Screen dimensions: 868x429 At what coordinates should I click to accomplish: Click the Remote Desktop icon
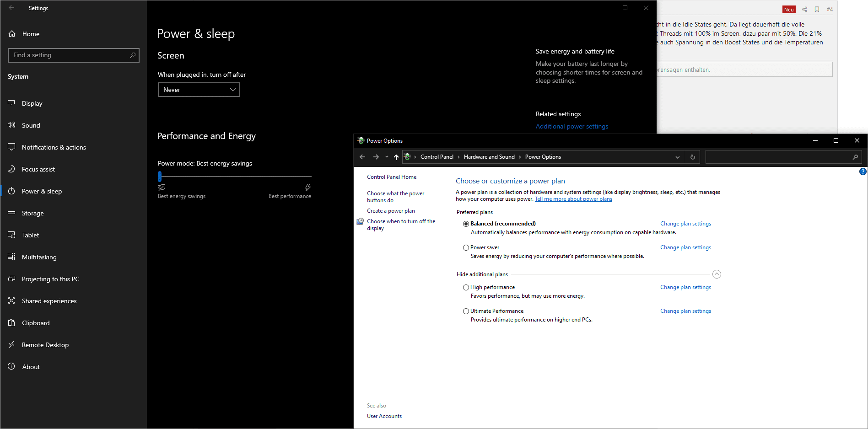[11, 345]
